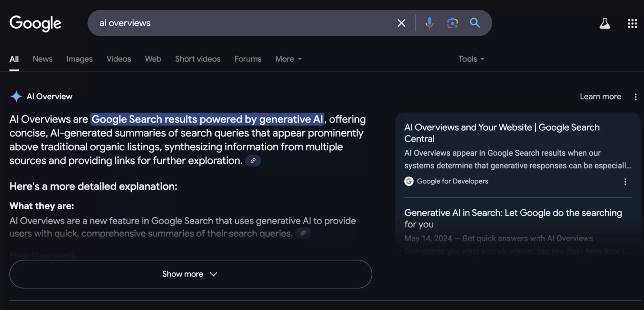Open Google Lens image search

coord(452,23)
